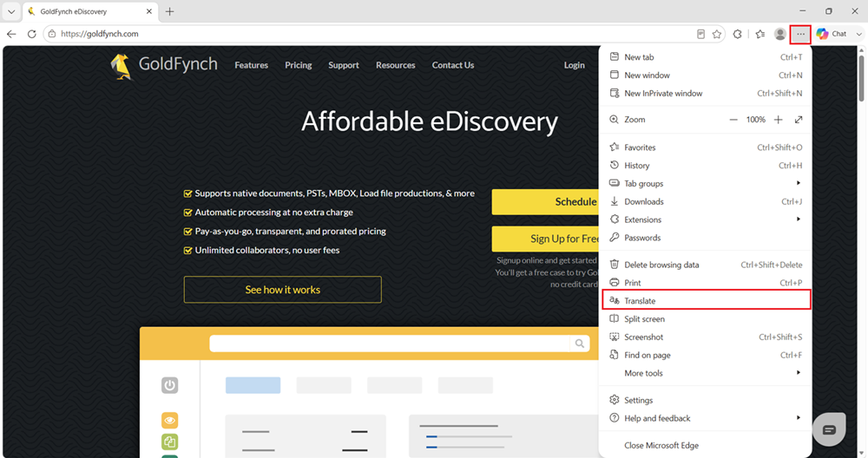Open Downloads from the menu
The image size is (868, 458).
706,202
